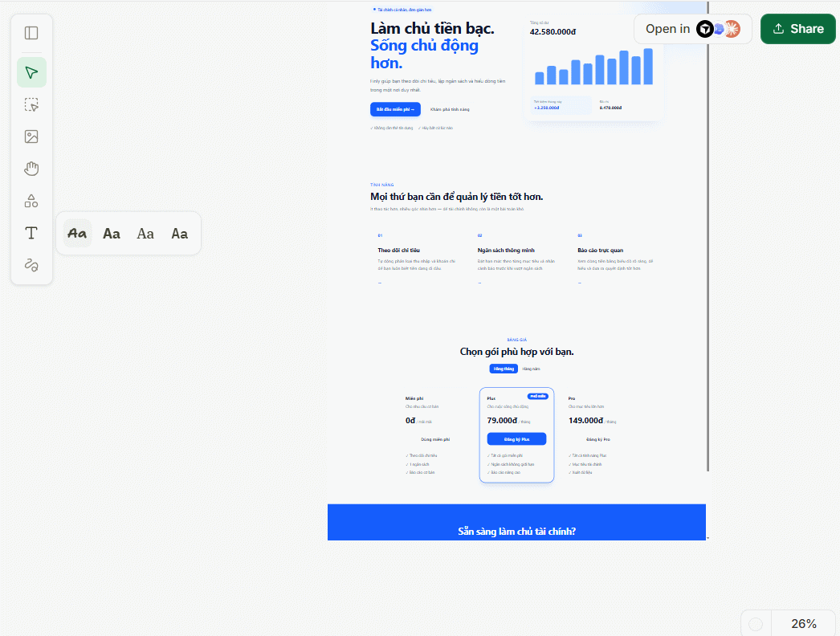Viewport: 840px width, 636px height.
Task: Apply the handwritten Aa font style
Action: 77,234
